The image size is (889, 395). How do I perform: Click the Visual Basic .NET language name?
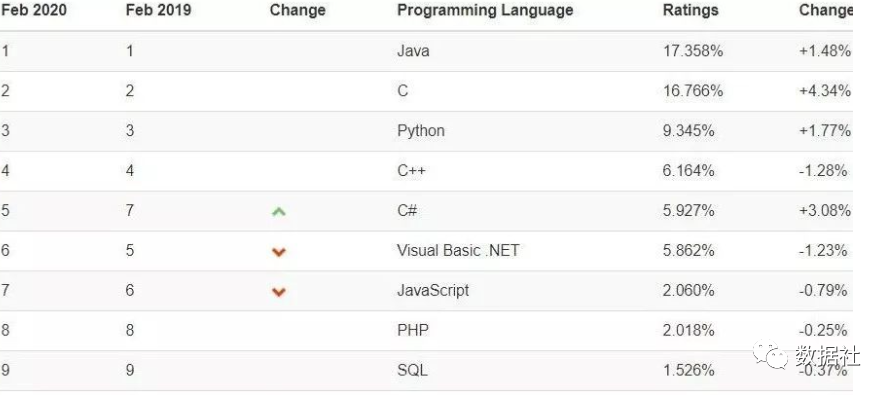pos(458,250)
